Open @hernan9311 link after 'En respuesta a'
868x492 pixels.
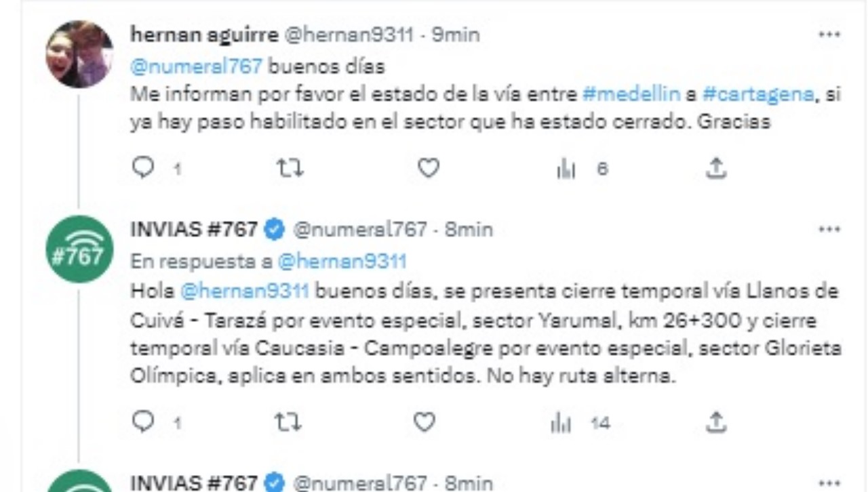point(342,261)
